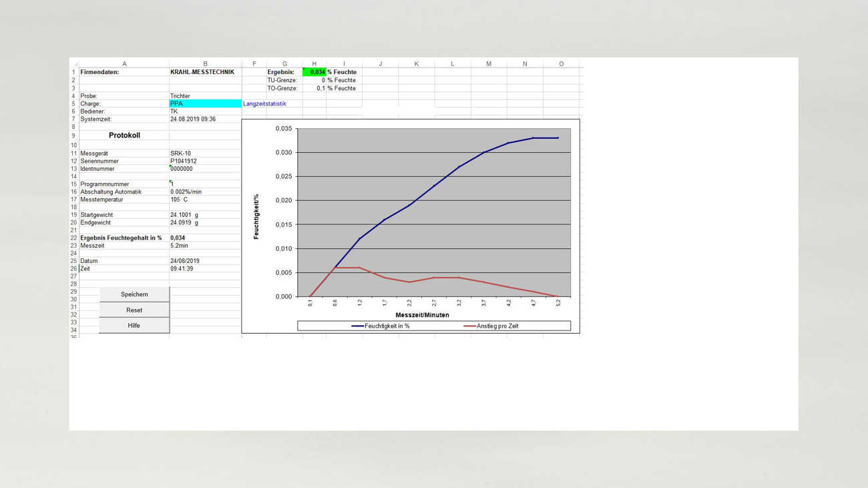Open the Hilfe button
Screen dimensions: 868x488
pos(134,326)
